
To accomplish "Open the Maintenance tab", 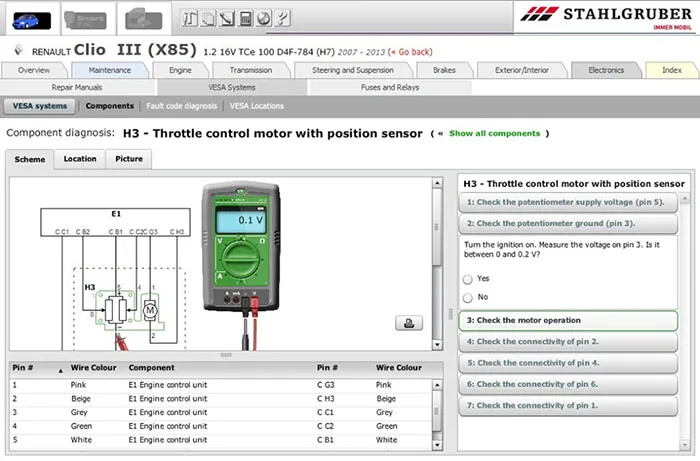I will point(110,71).
